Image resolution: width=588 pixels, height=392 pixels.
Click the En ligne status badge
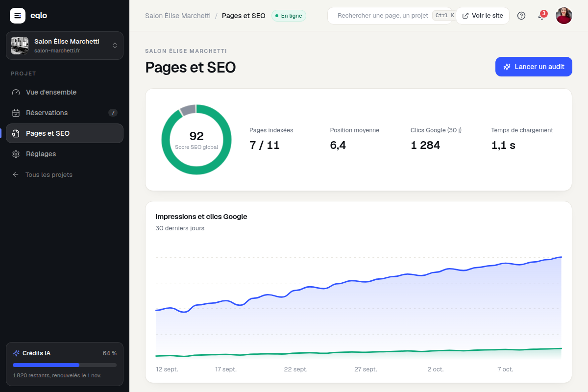[x=289, y=16]
